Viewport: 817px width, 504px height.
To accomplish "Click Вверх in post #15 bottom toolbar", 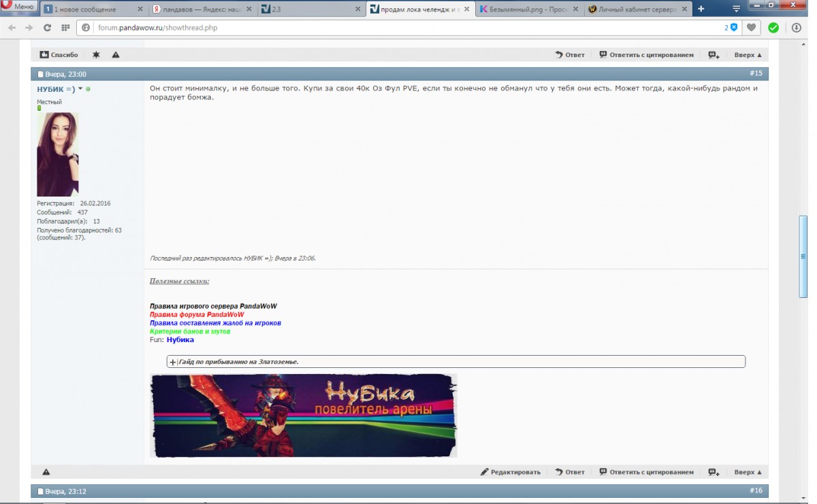I will (748, 471).
